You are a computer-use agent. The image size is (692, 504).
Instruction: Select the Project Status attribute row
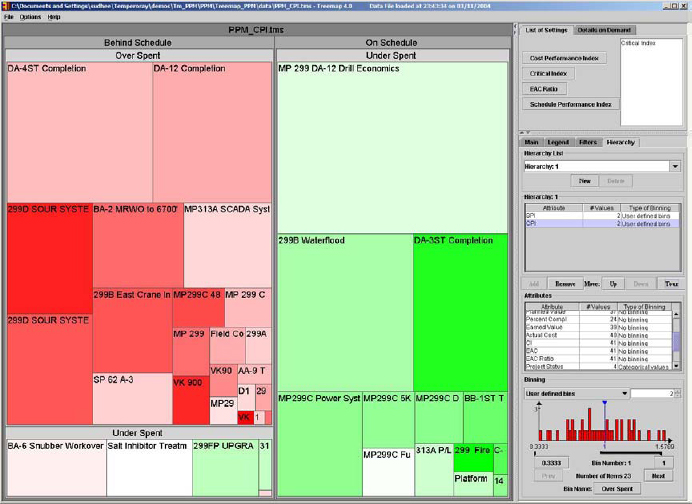click(598, 366)
